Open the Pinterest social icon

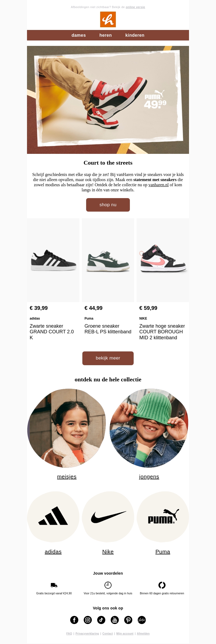[x=128, y=620]
